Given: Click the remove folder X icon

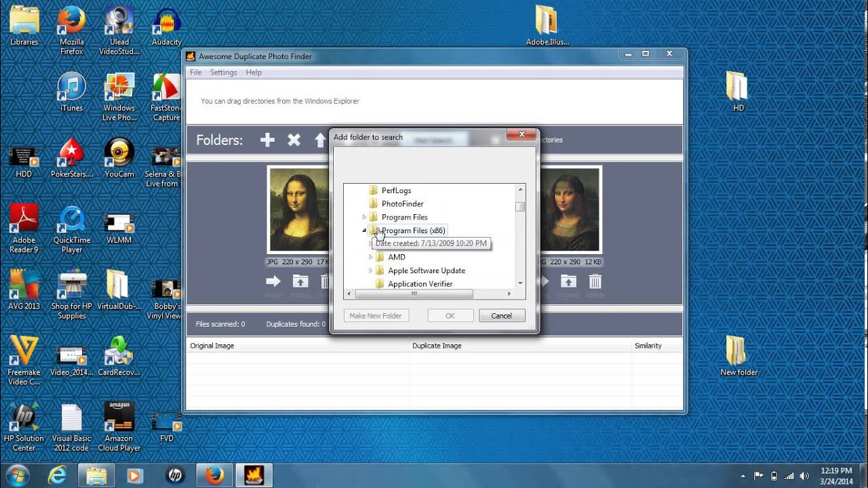Looking at the screenshot, I should click(294, 140).
